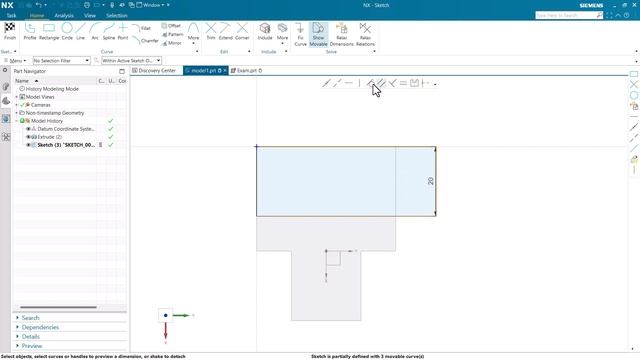Expand the Model Views tree node
640x360 pixels.
[17, 97]
